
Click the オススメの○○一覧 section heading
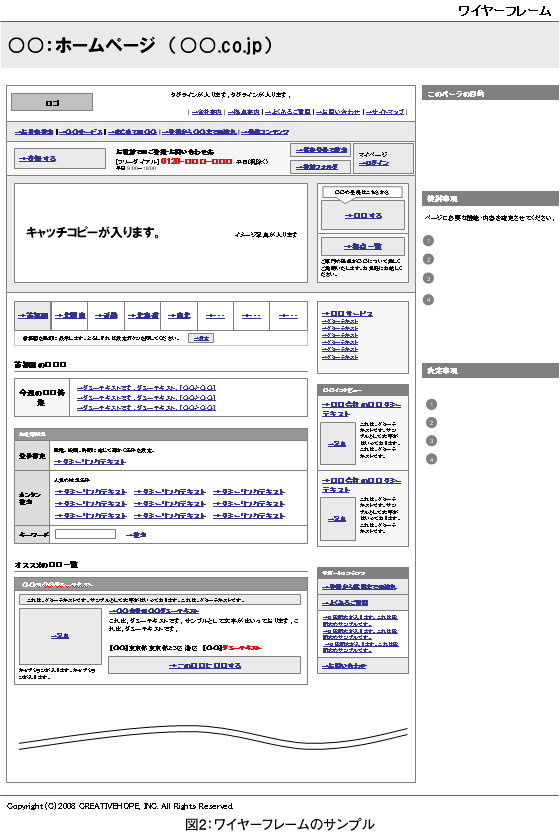[x=46, y=564]
